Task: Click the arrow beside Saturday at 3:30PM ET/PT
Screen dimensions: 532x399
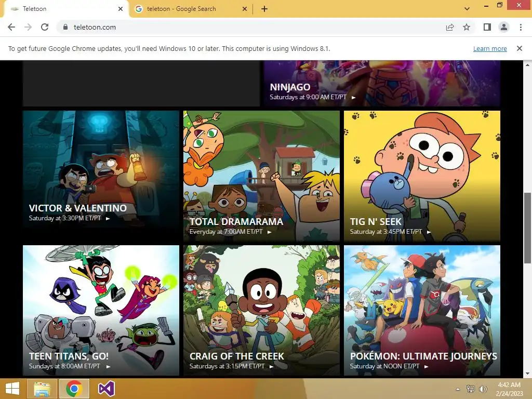Action: pyautogui.click(x=108, y=219)
